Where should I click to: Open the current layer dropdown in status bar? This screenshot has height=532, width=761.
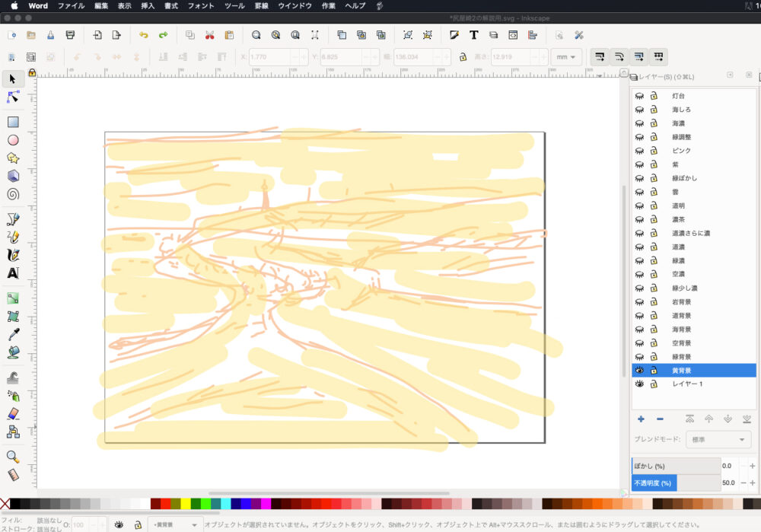[x=176, y=524]
